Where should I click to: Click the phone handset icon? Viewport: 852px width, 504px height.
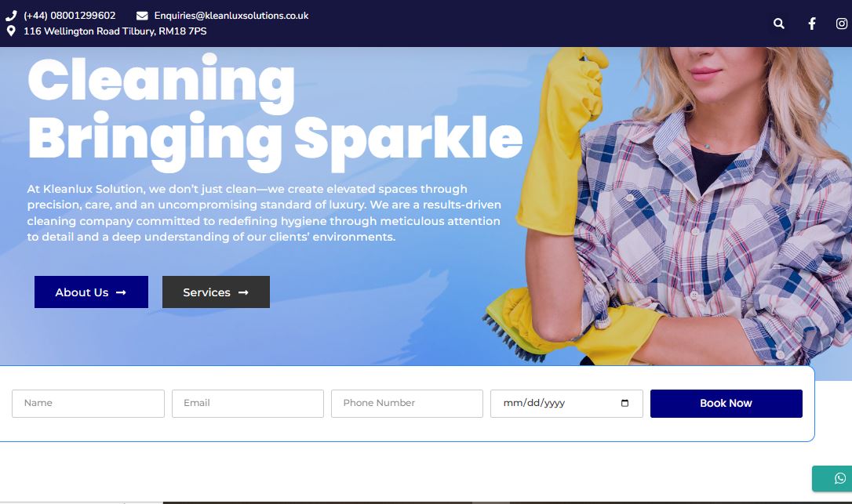coord(11,16)
